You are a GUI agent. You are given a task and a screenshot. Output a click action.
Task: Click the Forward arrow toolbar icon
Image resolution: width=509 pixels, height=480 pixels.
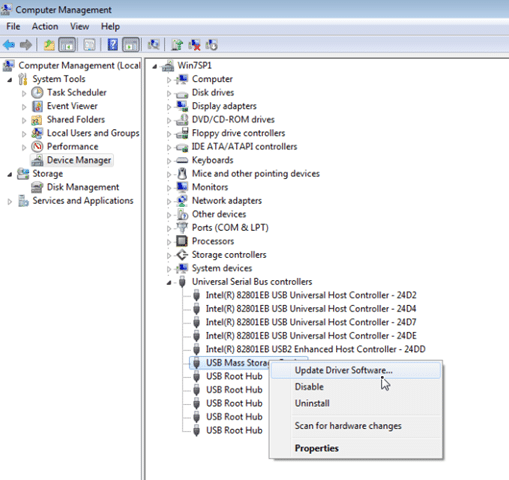(x=26, y=44)
